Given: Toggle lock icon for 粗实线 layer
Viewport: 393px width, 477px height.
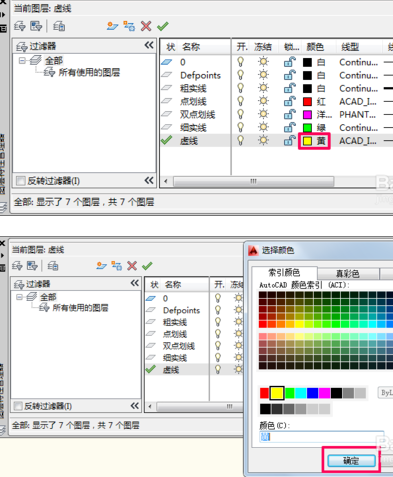Looking at the screenshot, I should point(289,88).
